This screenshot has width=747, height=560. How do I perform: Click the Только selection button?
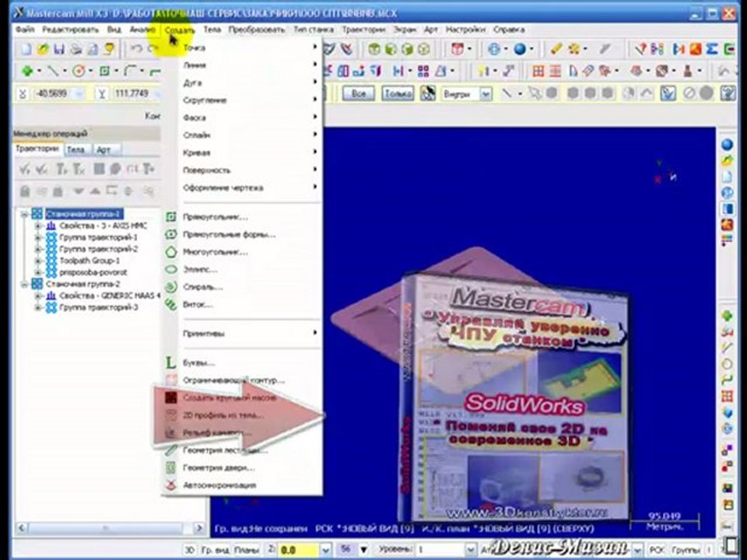[398, 94]
